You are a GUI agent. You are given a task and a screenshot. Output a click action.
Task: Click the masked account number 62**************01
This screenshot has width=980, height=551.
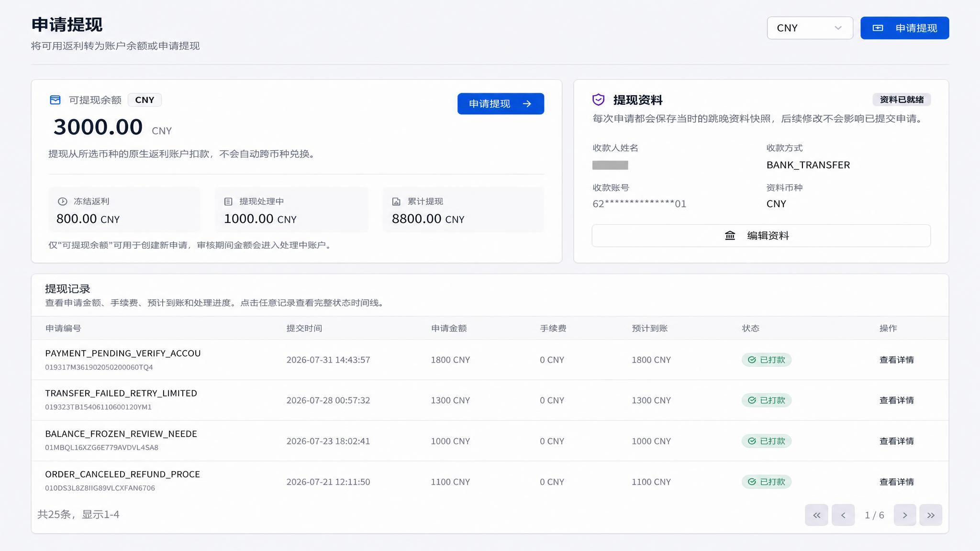click(x=639, y=204)
